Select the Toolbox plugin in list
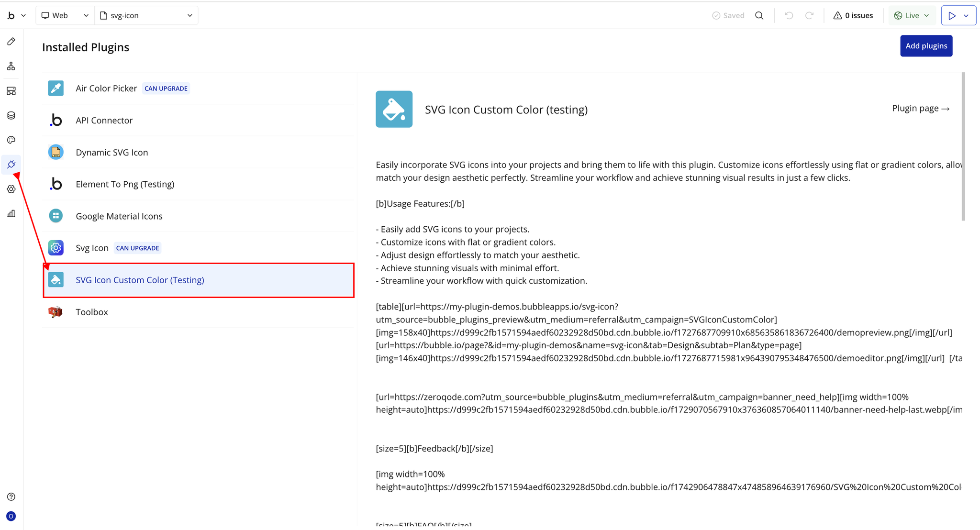This screenshot has width=980, height=530. pyautogui.click(x=92, y=312)
